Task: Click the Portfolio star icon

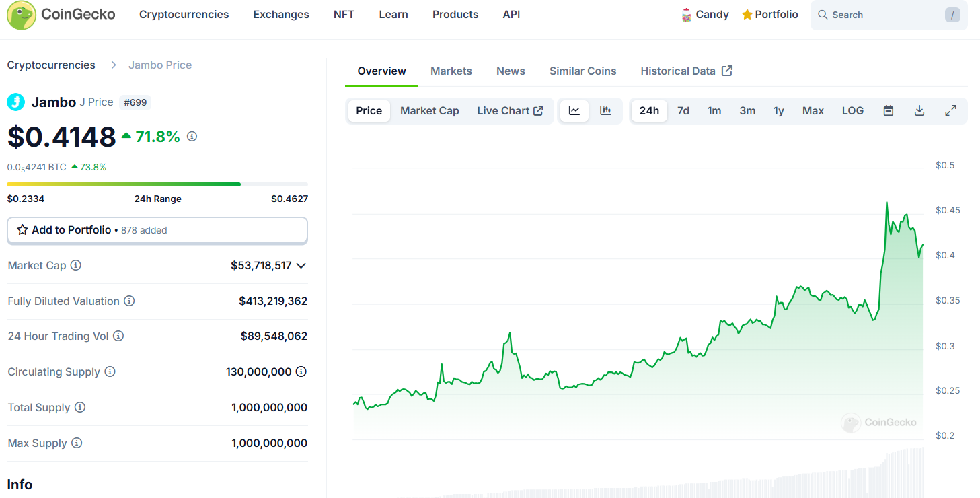Action: (x=747, y=15)
